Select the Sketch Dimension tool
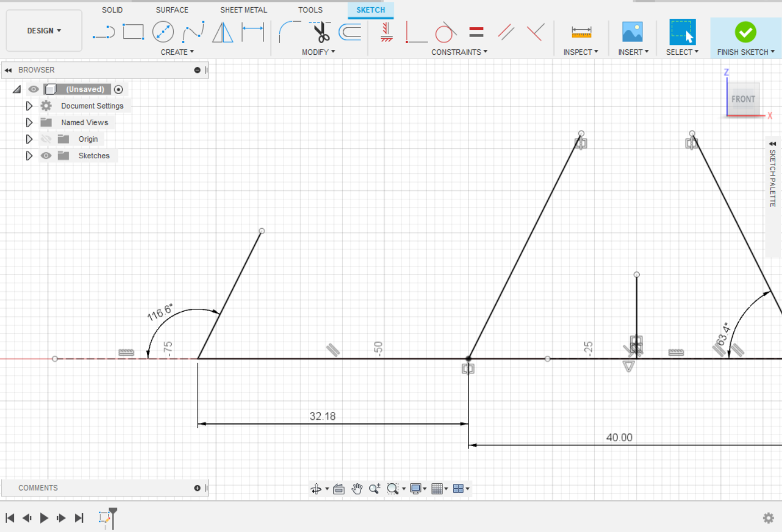Screen dimensions: 782x532 (x=253, y=32)
